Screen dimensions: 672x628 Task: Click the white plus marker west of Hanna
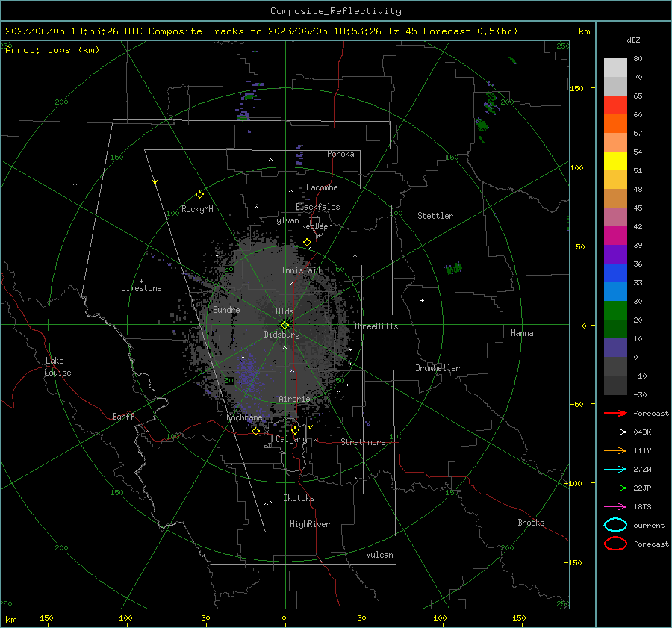pos(422,300)
